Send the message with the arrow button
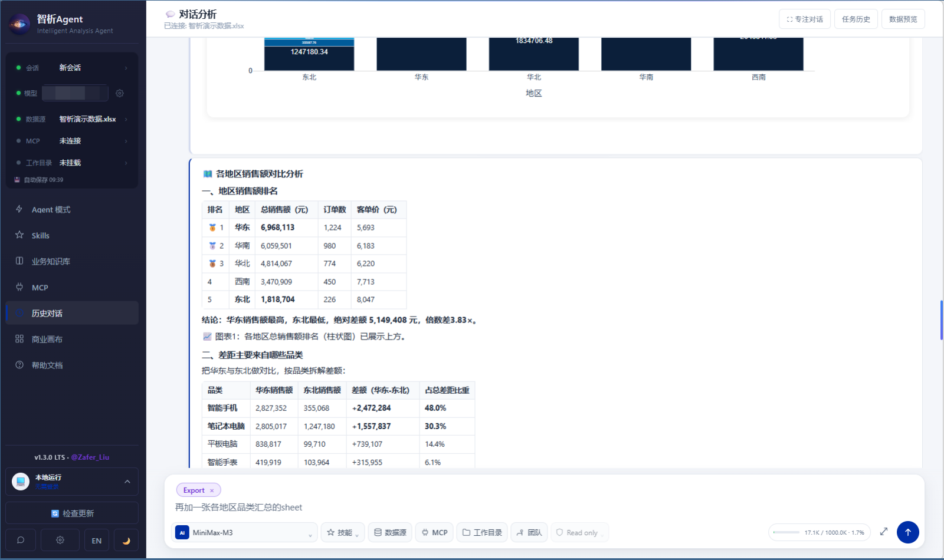This screenshot has width=944, height=560. 908,532
